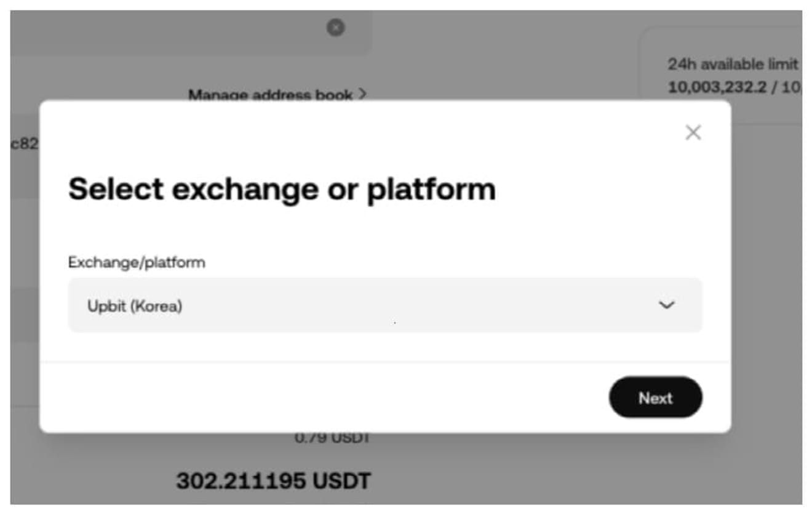Click the arrow icon beside Manage address book
Screen dimensions: 812x514
362,94
